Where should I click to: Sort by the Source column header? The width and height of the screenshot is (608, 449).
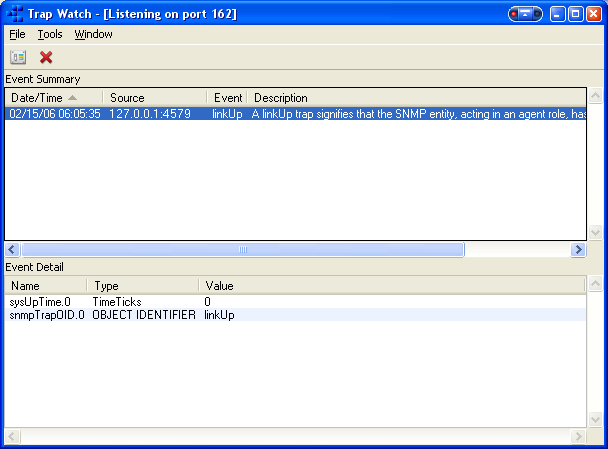pyautogui.click(x=155, y=98)
